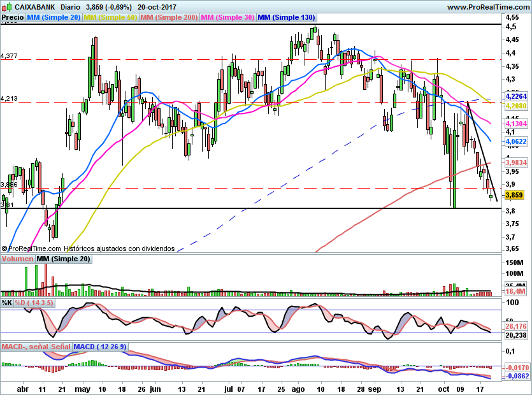The height and width of the screenshot is (395, 532).
Task: Open the %D (14 3 5) settings label
Action: [x=34, y=303]
